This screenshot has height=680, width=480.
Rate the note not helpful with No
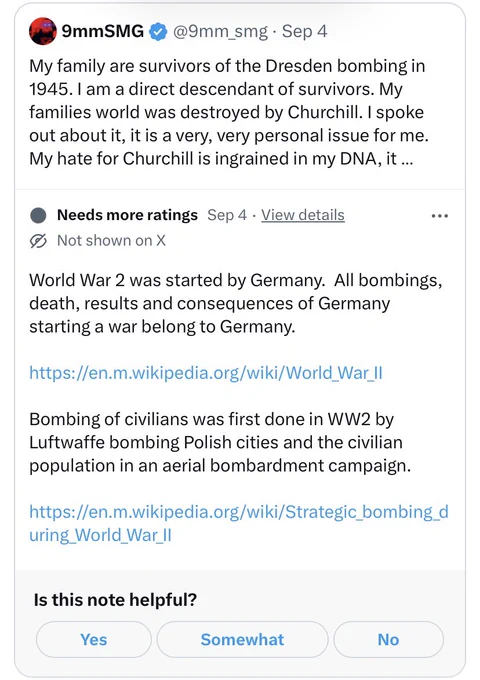click(388, 640)
